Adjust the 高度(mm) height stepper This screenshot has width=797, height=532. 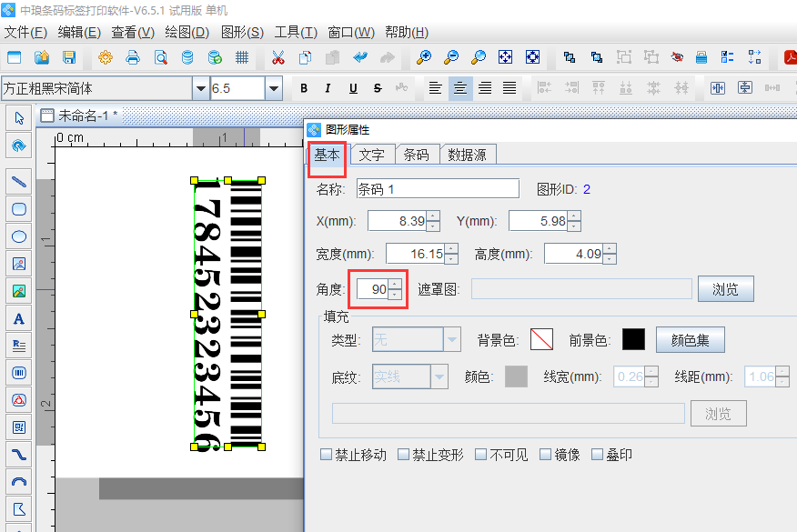click(610, 254)
